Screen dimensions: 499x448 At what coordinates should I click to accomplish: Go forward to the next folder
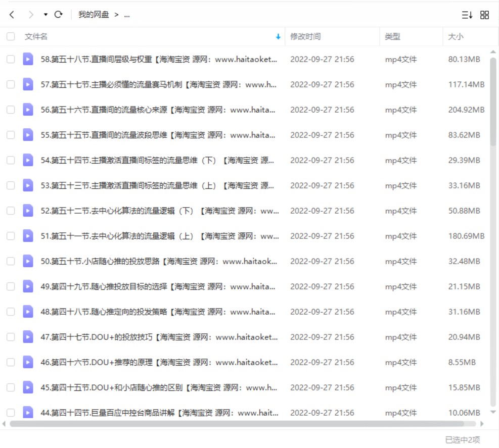30,15
